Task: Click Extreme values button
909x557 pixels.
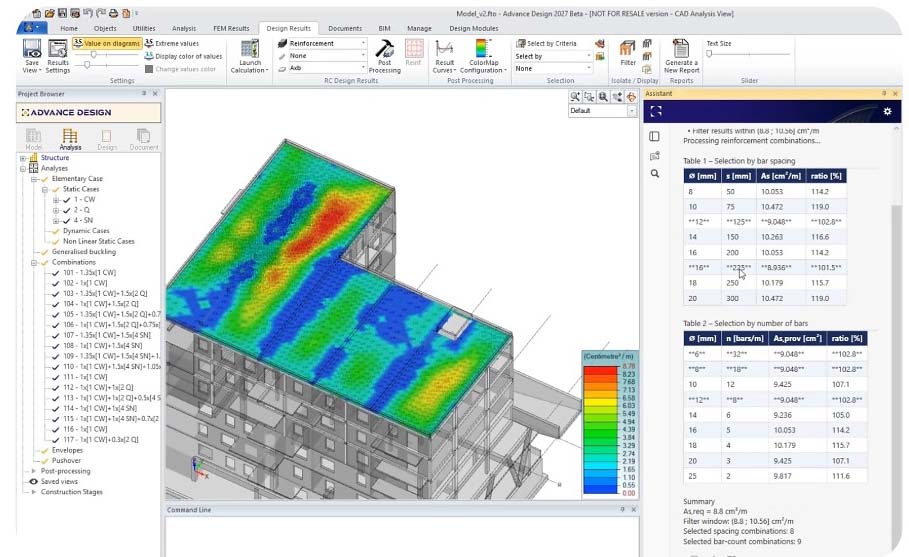Action: point(172,43)
